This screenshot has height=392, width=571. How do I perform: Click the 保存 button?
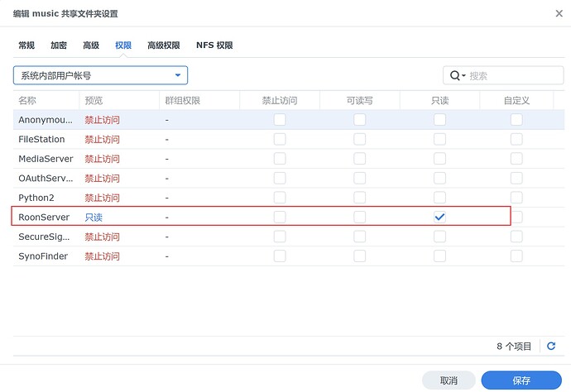[521, 380]
